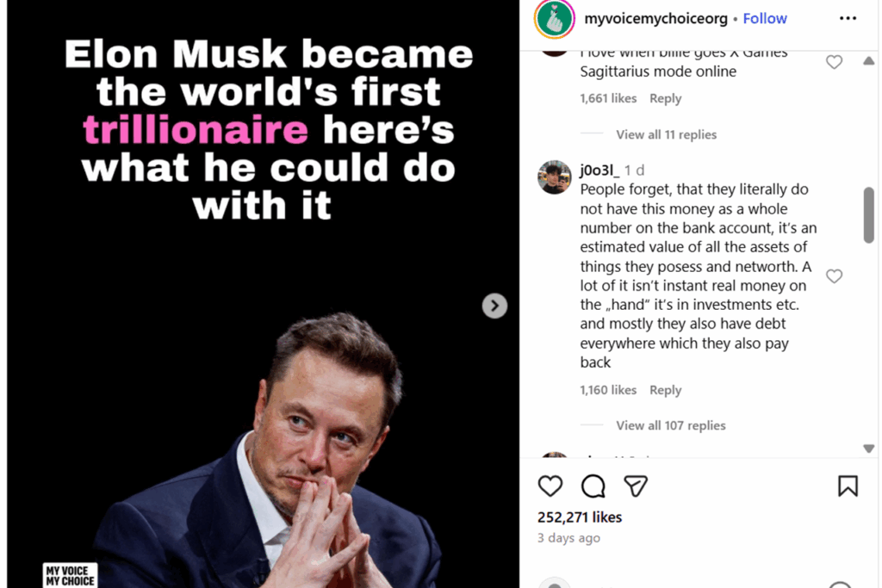Open the three-dot more options menu

click(x=848, y=18)
